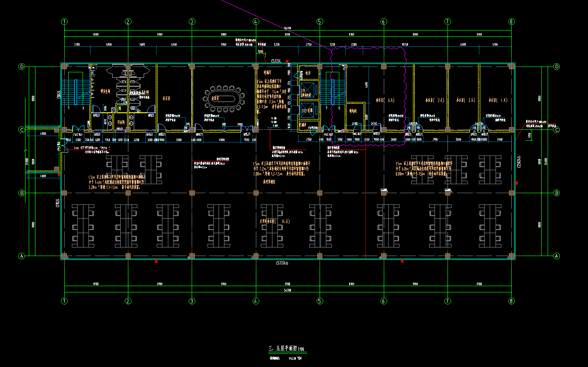
Task: Select the DT2 elevator car symbol
Action: (x=308, y=111)
